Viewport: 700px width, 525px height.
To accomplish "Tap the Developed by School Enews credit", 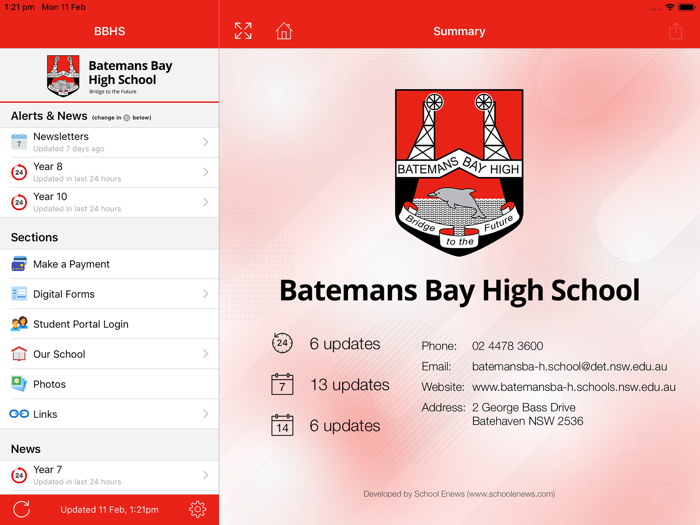I will [459, 494].
